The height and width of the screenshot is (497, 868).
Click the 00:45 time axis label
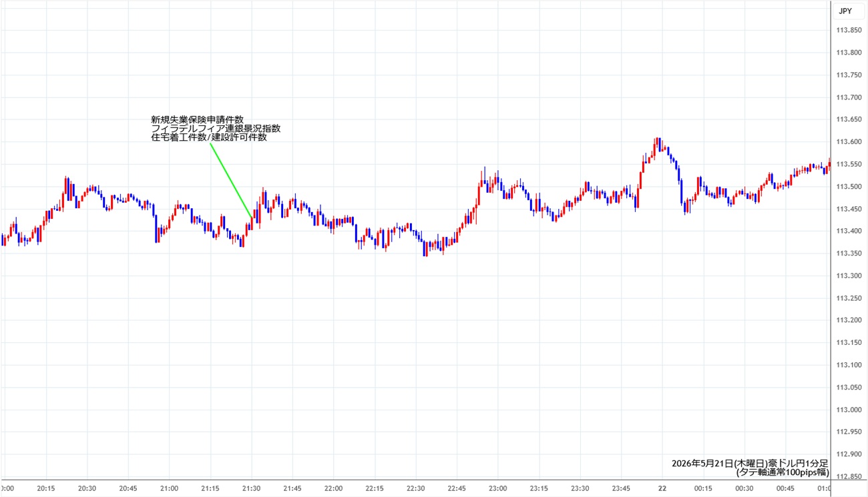click(x=785, y=488)
